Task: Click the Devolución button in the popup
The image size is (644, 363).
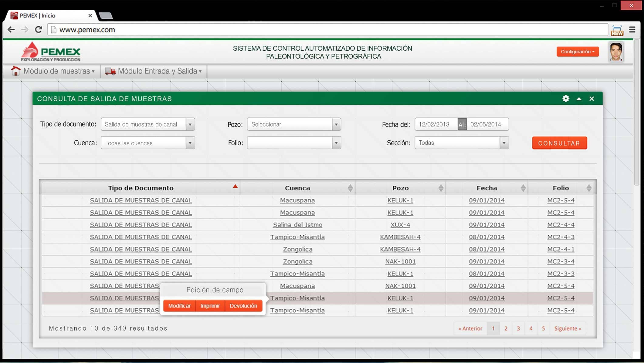Action: (x=243, y=306)
